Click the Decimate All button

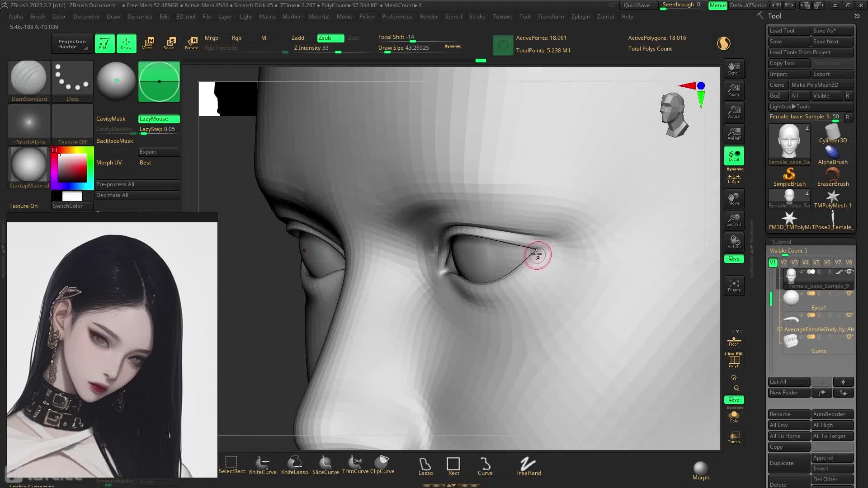pos(137,195)
